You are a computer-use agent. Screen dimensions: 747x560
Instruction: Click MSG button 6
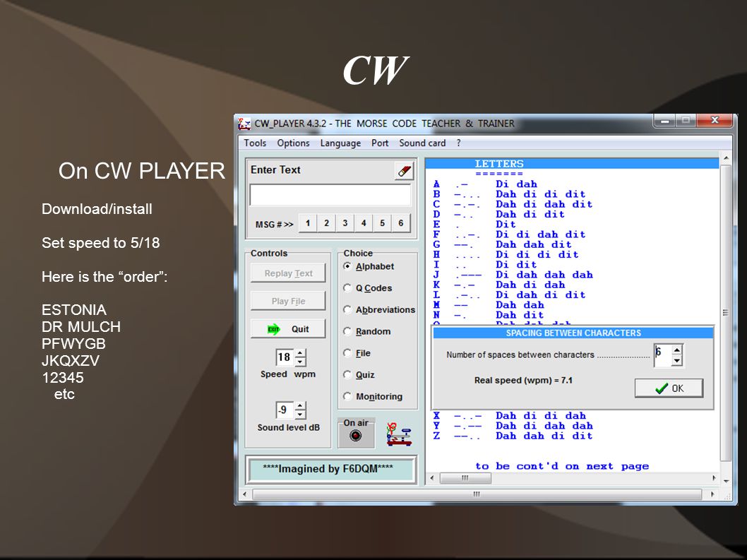pos(400,223)
